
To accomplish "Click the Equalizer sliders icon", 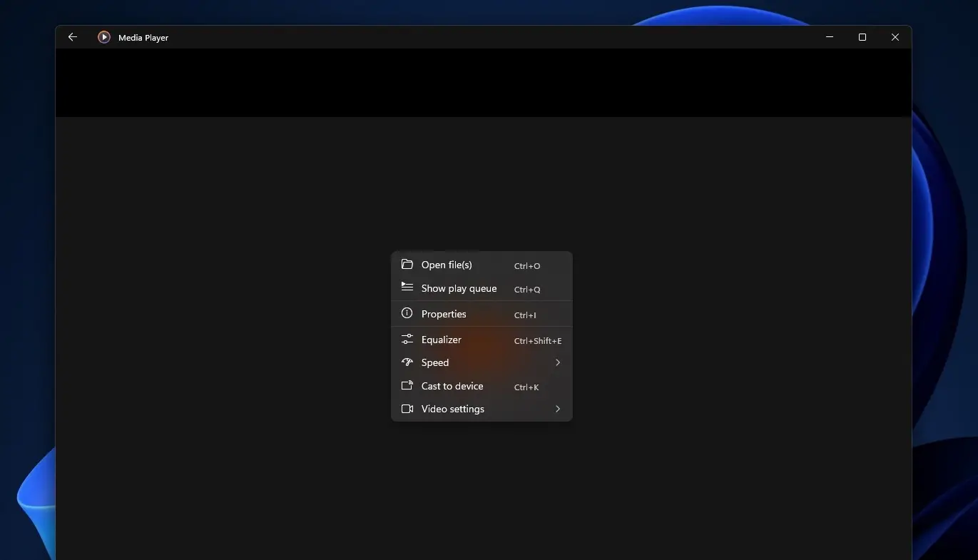I will click(407, 340).
